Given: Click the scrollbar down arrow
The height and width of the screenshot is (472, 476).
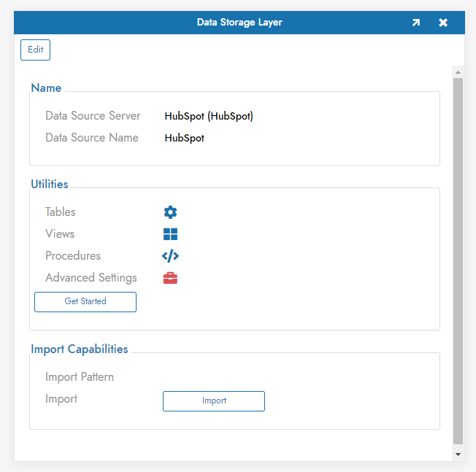Looking at the screenshot, I should pyautogui.click(x=458, y=454).
